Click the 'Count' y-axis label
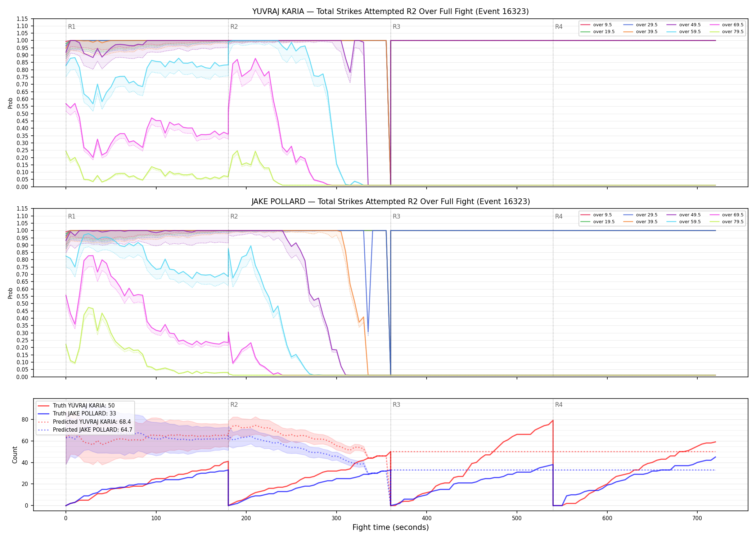The height and width of the screenshot is (540, 756). [15, 455]
